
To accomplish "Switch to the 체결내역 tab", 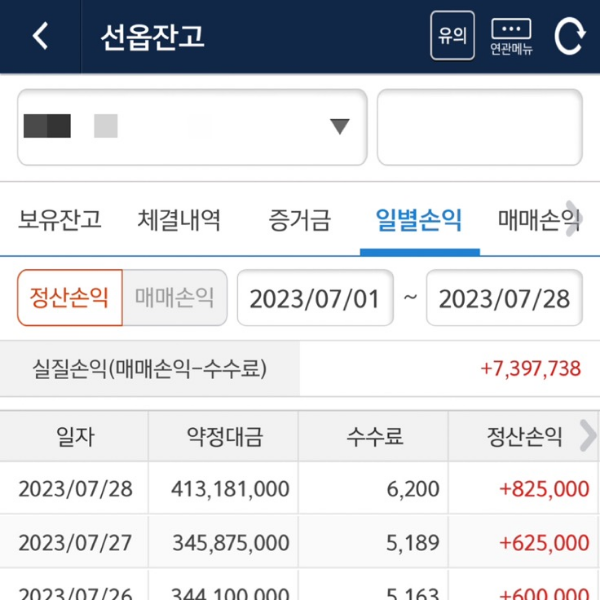I will [x=179, y=219].
